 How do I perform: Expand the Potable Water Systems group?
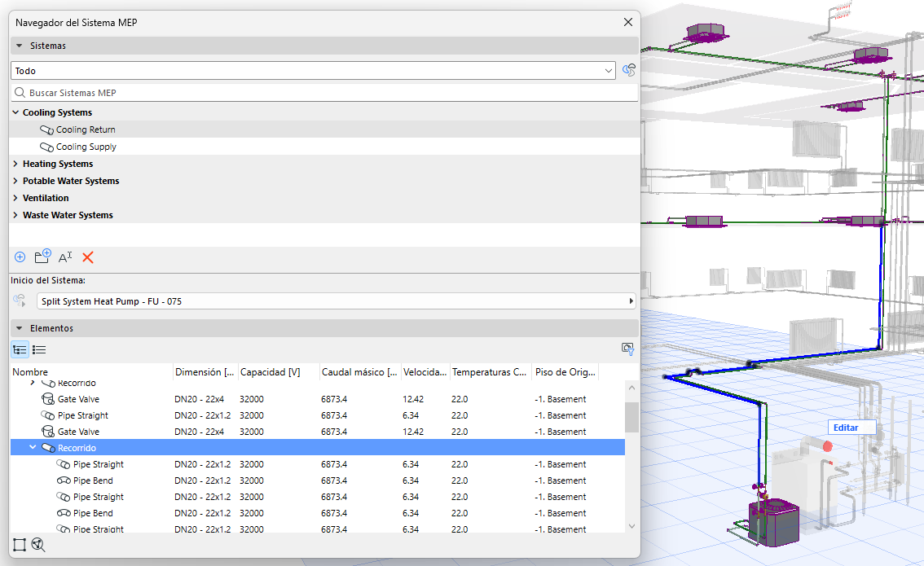(x=16, y=181)
